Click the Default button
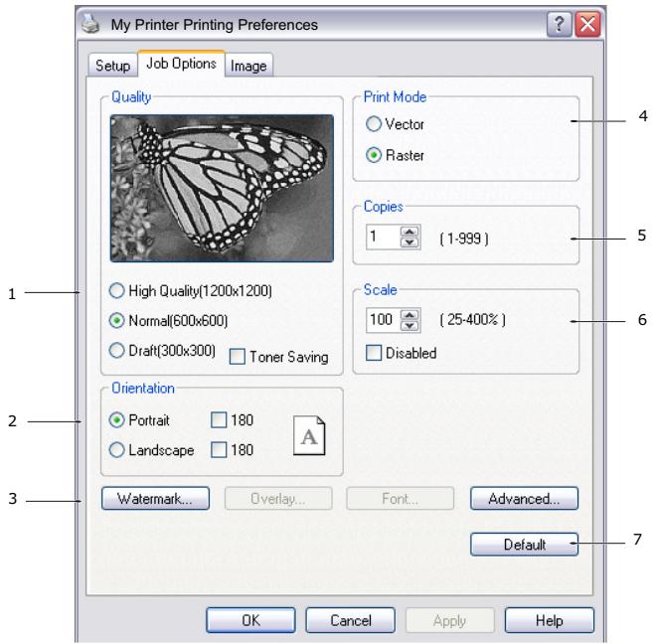653x644 pixels. pos(525,544)
